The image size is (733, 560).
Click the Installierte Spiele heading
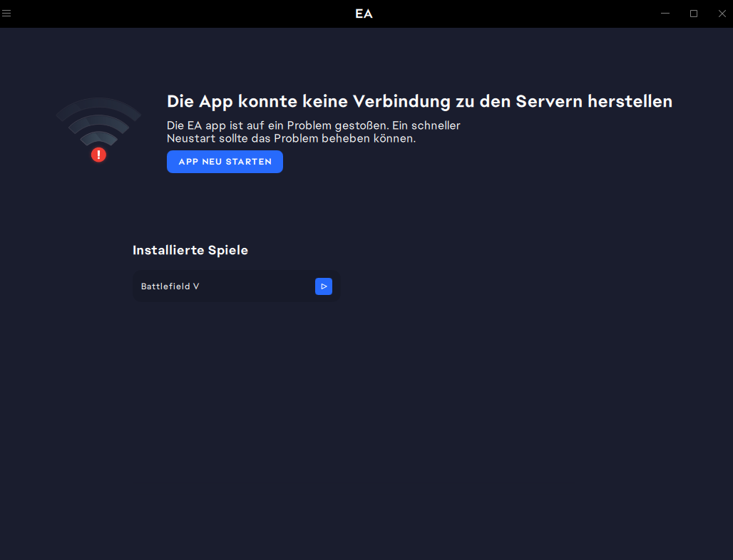[x=190, y=250]
